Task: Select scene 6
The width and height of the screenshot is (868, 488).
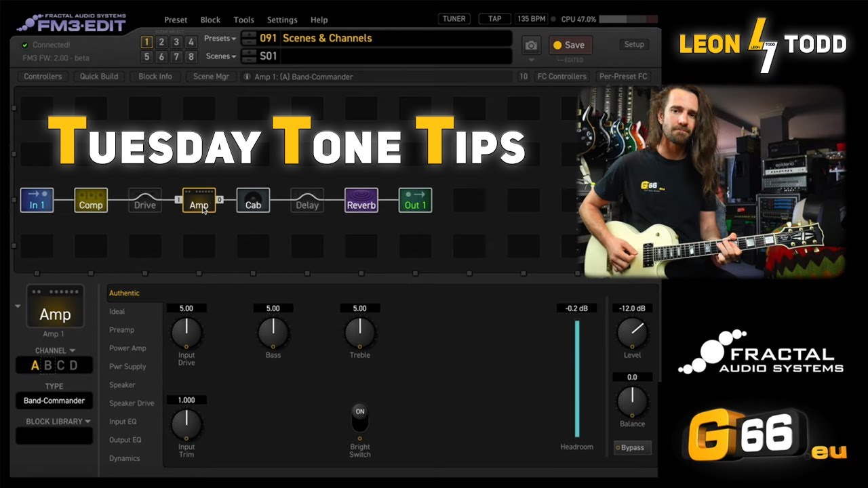Action: tap(161, 57)
